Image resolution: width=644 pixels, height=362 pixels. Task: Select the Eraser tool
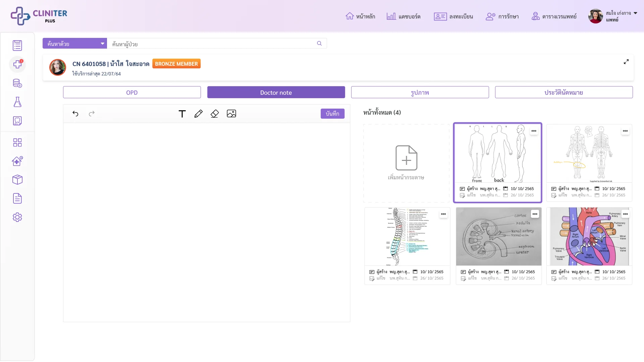click(x=215, y=114)
